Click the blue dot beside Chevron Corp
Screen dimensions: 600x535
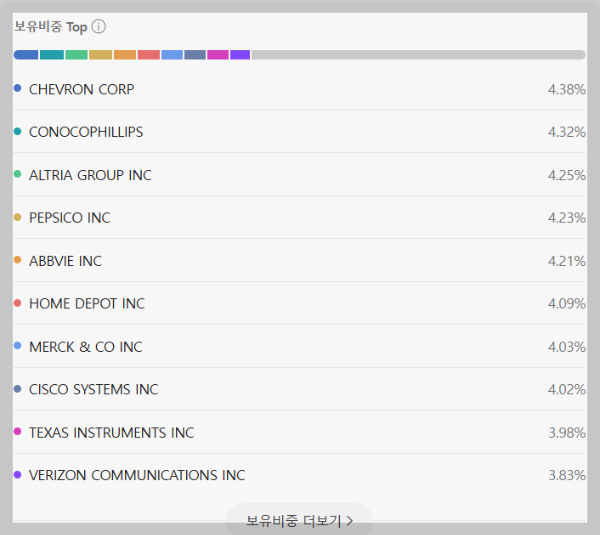[x=17, y=88]
